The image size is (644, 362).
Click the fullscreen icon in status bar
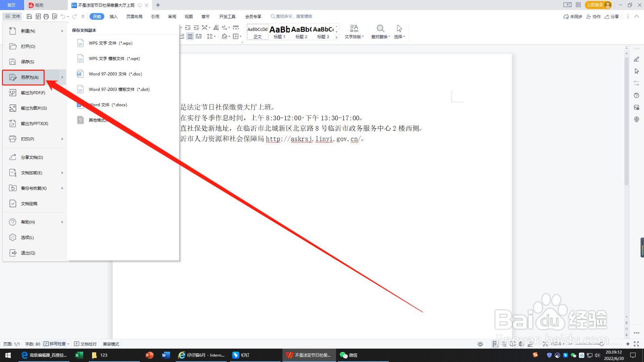tap(636, 344)
